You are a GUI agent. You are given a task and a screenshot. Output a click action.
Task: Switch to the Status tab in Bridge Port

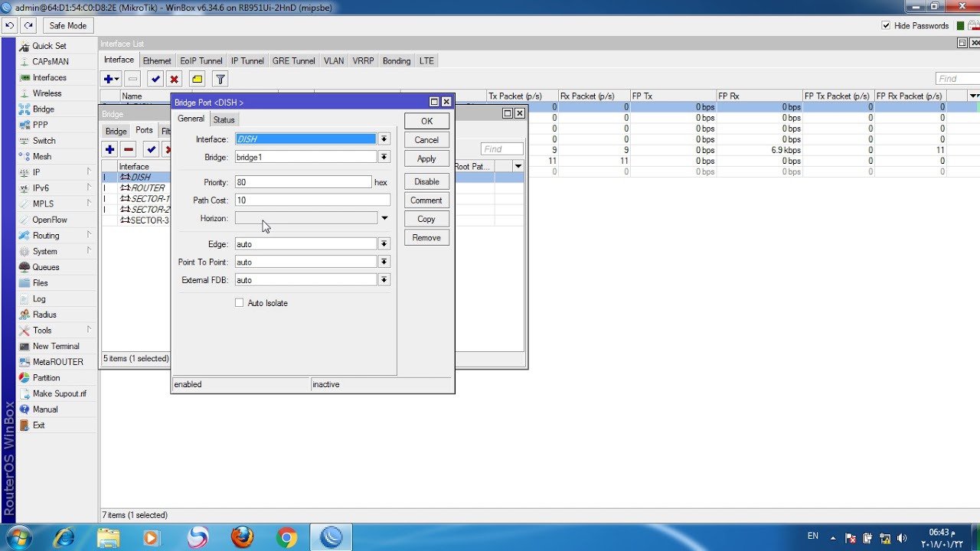224,119
